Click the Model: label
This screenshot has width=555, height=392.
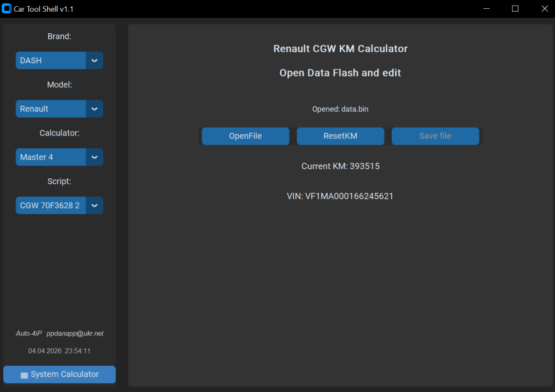[x=59, y=84]
